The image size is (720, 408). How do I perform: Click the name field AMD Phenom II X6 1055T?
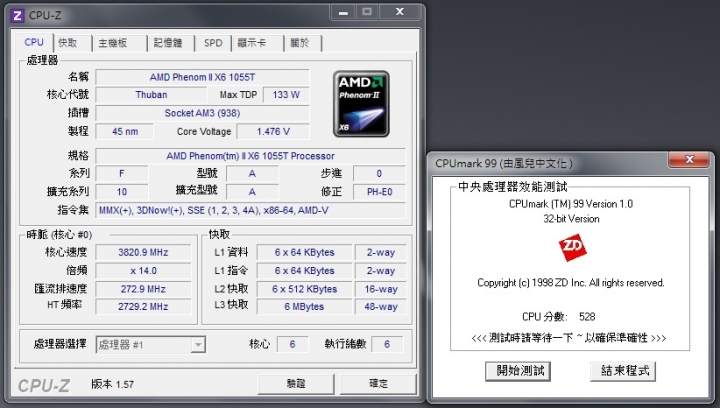202,77
